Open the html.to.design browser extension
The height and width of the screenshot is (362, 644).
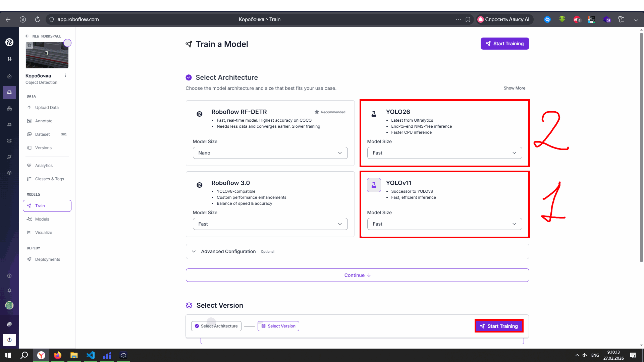(592, 19)
